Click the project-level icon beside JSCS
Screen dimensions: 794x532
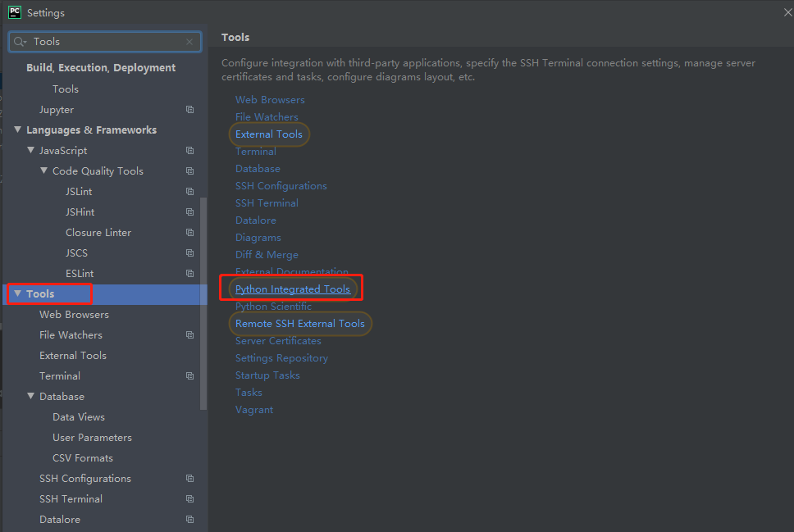coord(190,252)
